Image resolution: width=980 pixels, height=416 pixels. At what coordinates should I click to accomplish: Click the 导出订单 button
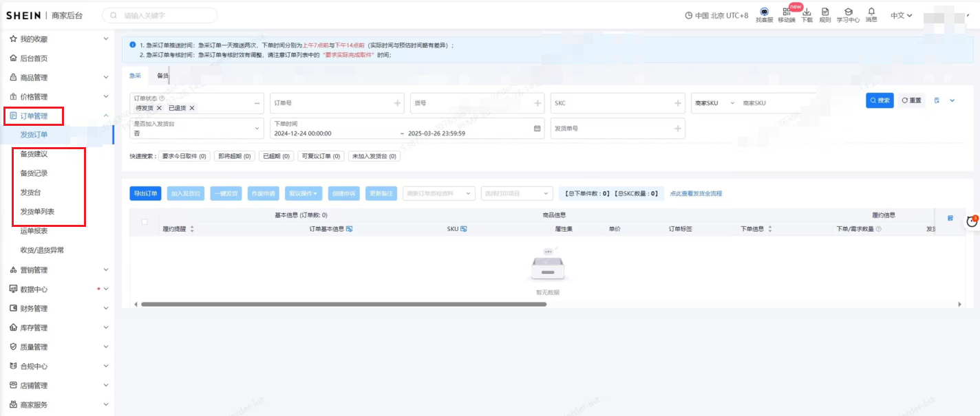[145, 194]
